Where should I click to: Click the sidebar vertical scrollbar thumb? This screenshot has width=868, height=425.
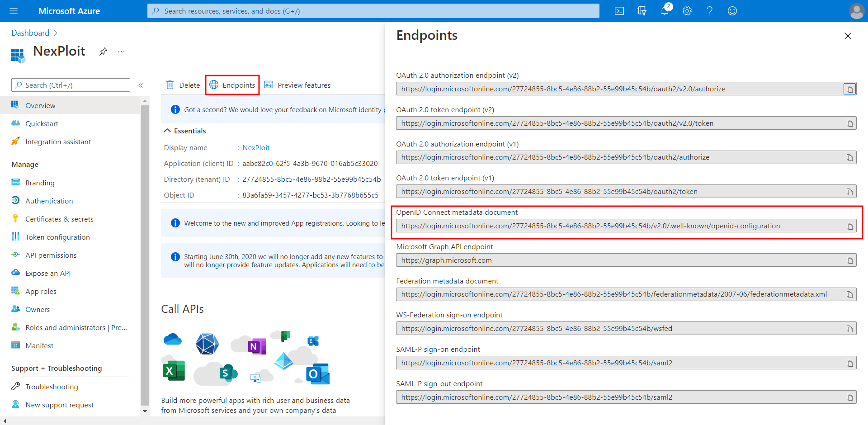click(145, 255)
